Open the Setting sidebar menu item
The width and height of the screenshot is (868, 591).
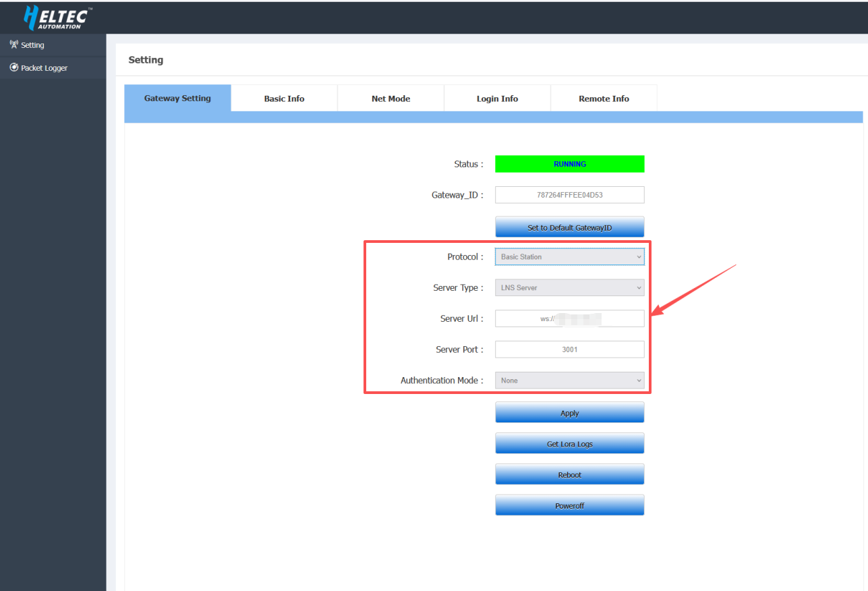[32, 45]
